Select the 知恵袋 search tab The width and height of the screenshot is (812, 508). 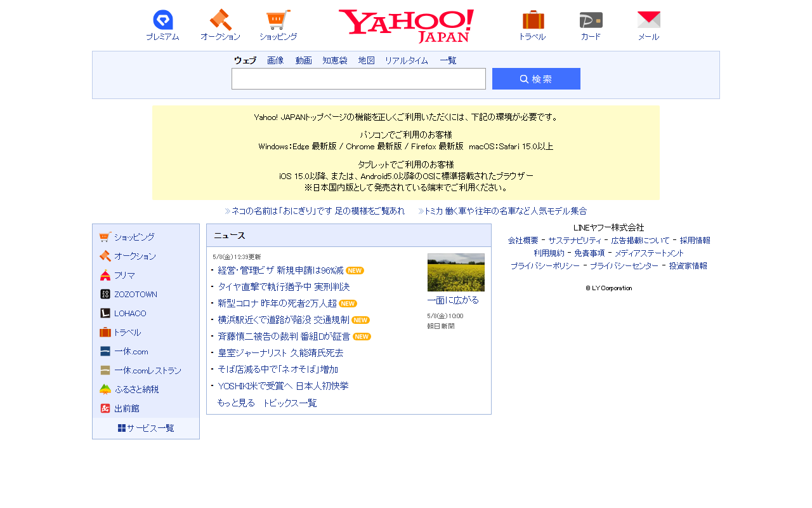coord(335,60)
